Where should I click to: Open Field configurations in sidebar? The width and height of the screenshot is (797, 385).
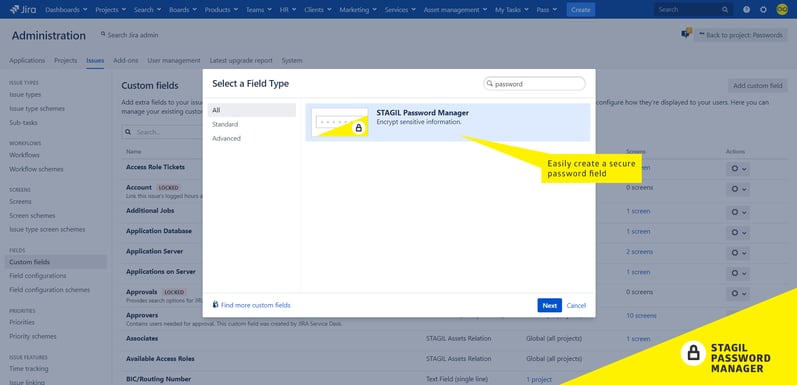pos(38,276)
